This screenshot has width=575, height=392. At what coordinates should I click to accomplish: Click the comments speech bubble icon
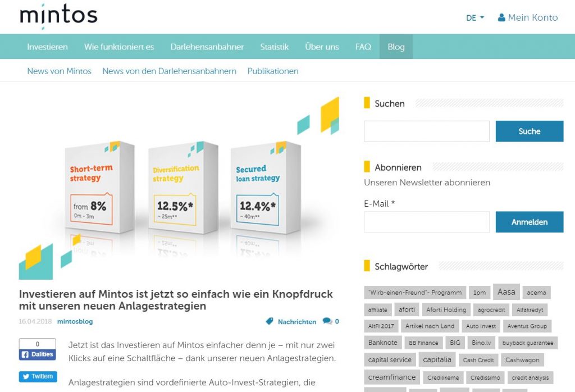click(x=327, y=322)
